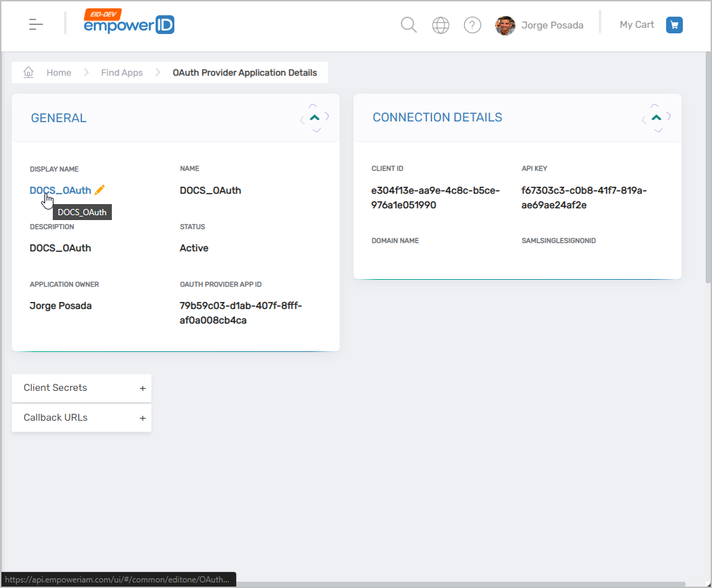Open the search magnifier icon
712x588 pixels.
coord(409,26)
